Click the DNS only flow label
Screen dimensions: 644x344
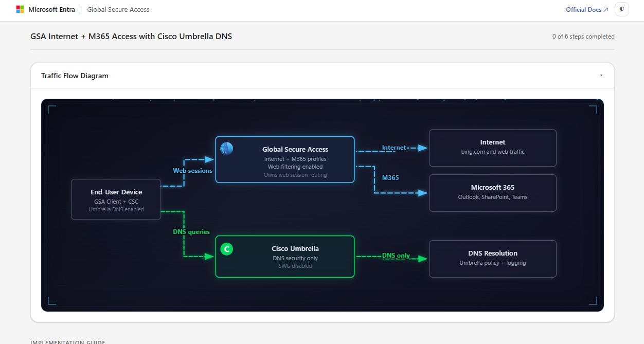(x=396, y=256)
